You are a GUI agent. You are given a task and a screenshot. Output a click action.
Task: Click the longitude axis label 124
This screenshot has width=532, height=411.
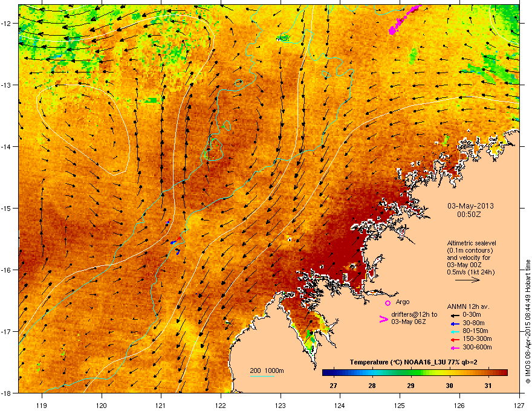tap(340, 405)
